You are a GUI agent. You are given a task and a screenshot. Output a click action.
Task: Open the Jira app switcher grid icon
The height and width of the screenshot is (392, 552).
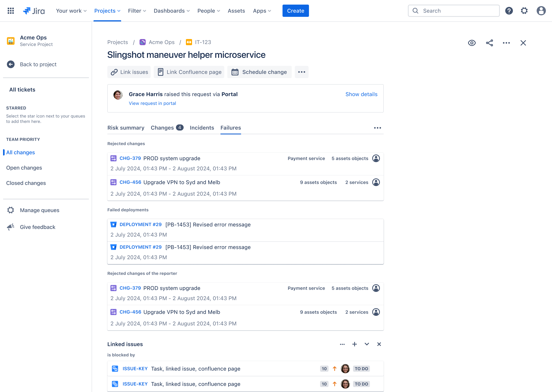(x=11, y=11)
